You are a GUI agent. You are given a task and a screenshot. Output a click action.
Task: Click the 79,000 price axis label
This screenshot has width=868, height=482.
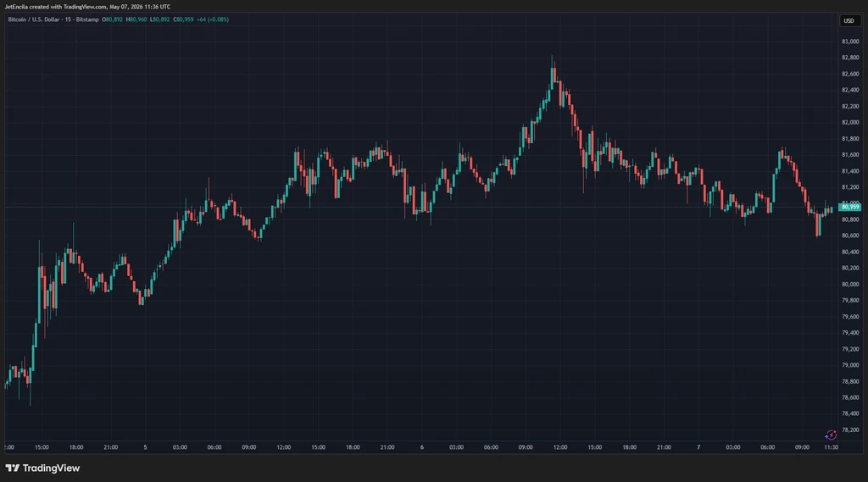click(850, 365)
